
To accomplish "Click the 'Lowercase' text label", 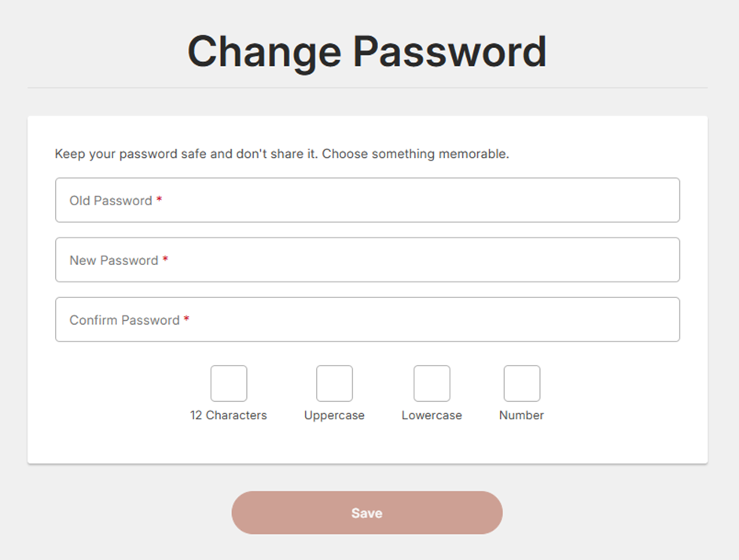I will (x=432, y=415).
